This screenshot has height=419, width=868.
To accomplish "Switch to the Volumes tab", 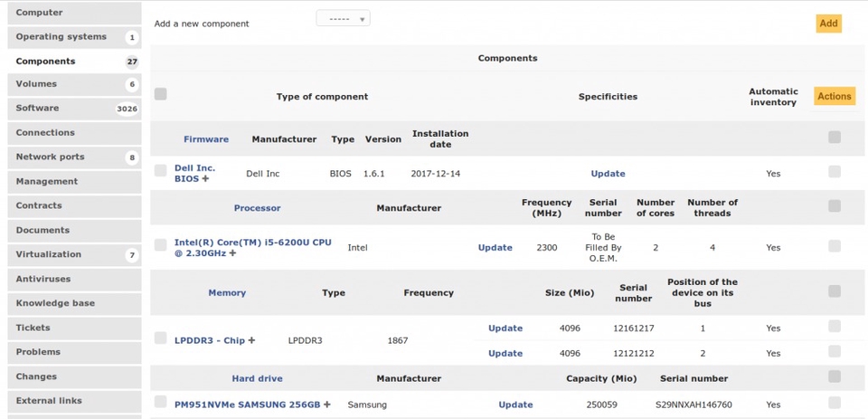I will [x=74, y=84].
